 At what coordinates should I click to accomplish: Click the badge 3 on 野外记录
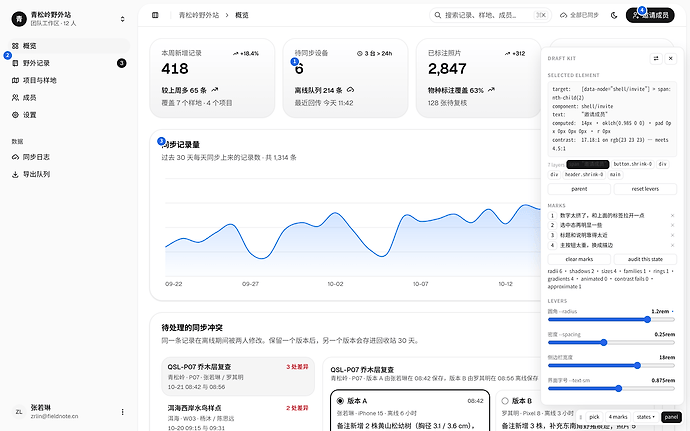(121, 63)
